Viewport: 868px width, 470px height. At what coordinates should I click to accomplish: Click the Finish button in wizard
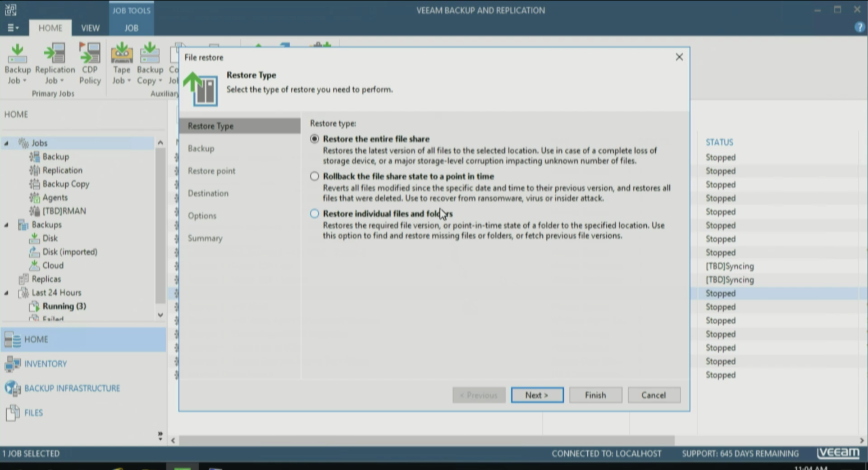click(x=596, y=395)
